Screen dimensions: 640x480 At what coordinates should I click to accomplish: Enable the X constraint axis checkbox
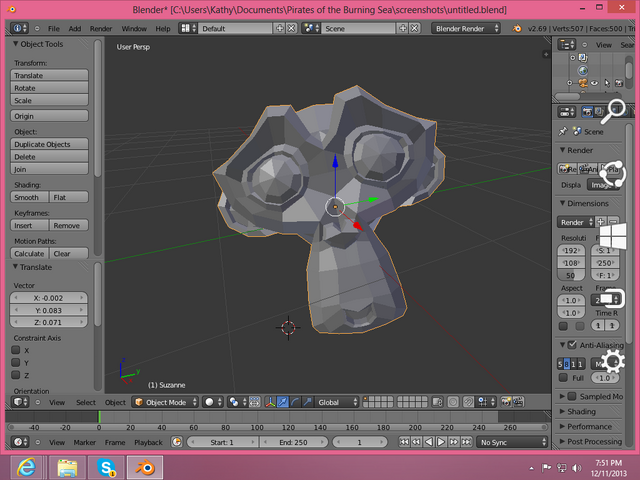tap(16, 350)
